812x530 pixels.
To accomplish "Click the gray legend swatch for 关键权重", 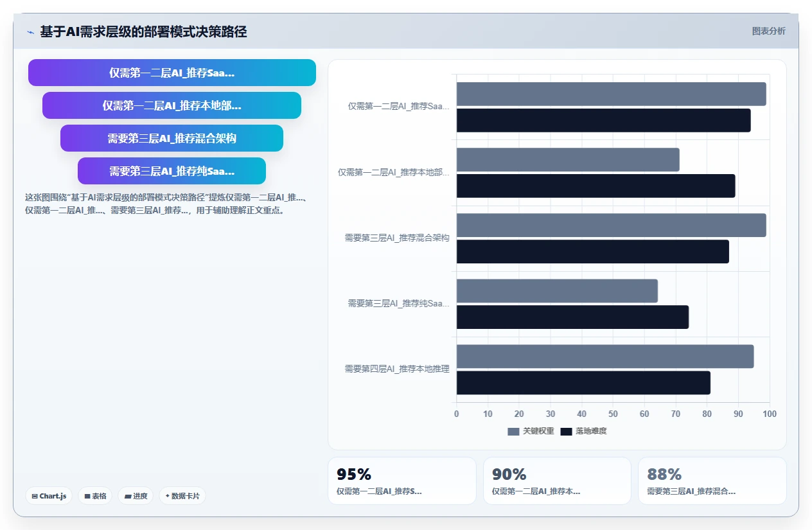I will tap(513, 431).
